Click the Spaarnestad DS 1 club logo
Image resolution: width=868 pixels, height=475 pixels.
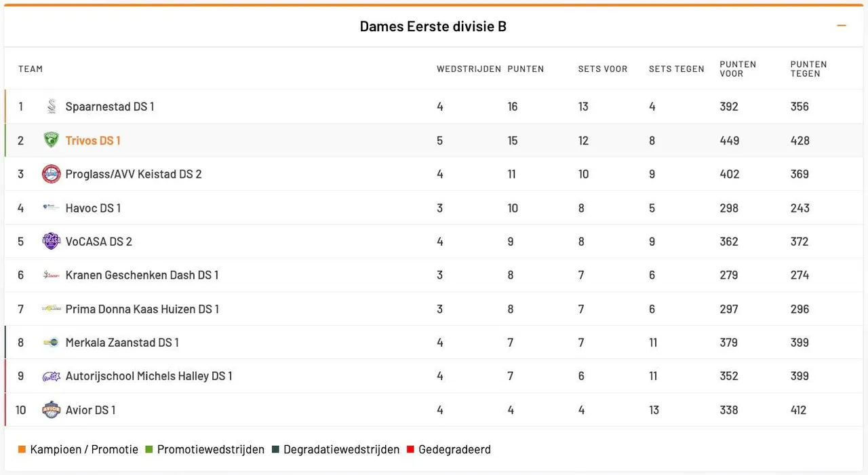coord(52,107)
